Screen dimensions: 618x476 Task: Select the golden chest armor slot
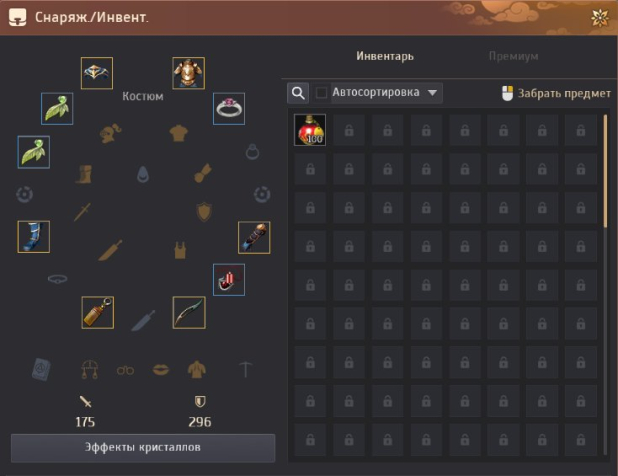click(x=188, y=73)
